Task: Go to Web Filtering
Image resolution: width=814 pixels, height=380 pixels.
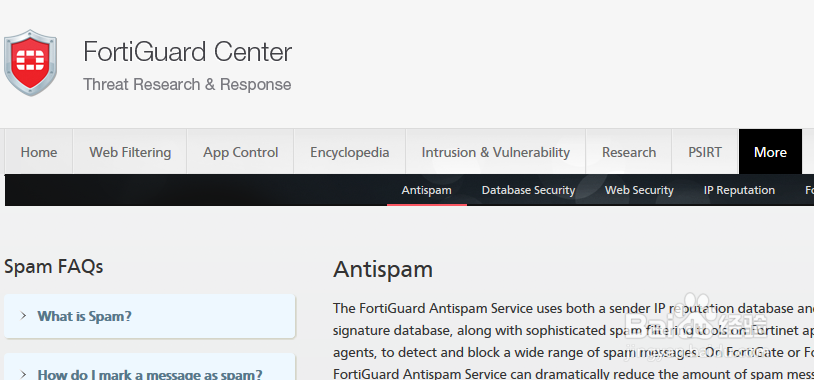Action: coord(130,152)
